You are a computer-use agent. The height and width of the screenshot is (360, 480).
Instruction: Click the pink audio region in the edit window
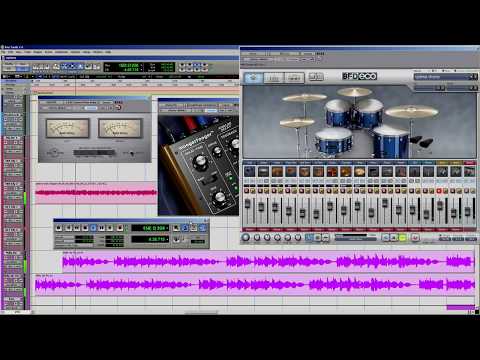(96, 193)
